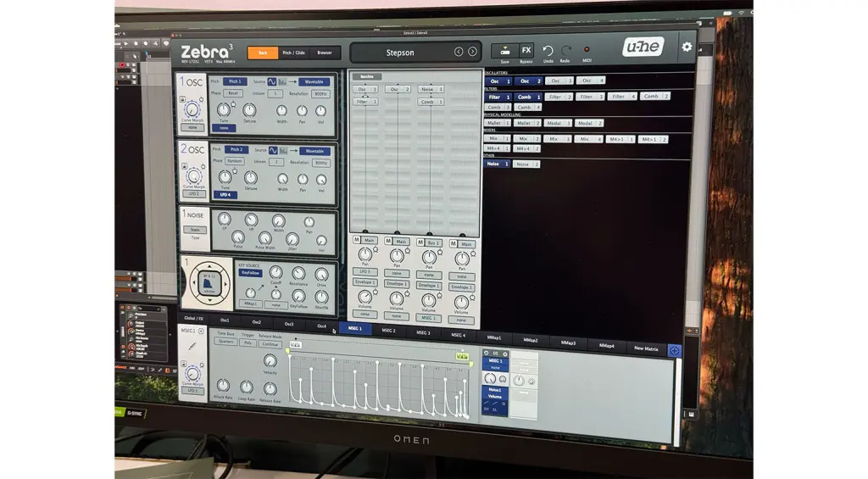Click the MSEG1 pencil edit icon
Image resolution: width=868 pixels, height=479 pixels.
192,348
